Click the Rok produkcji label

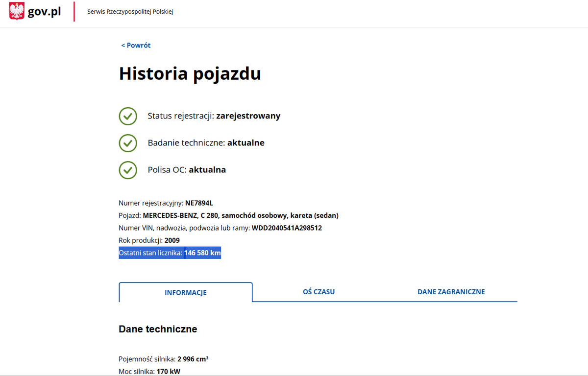click(x=141, y=240)
